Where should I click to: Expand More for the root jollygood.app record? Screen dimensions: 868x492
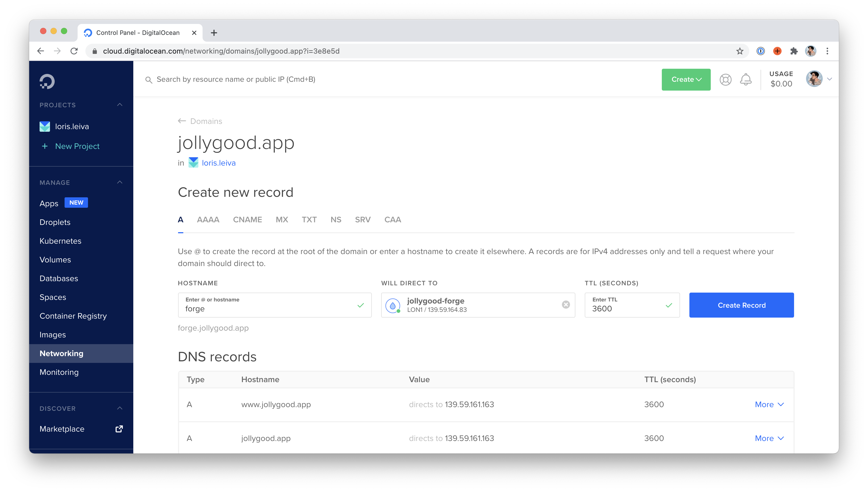point(769,438)
